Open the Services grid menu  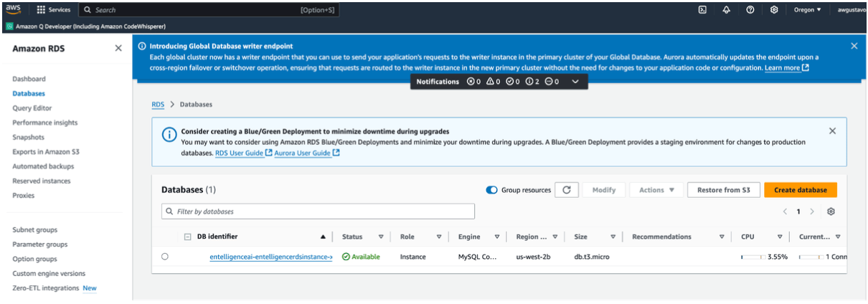54,10
